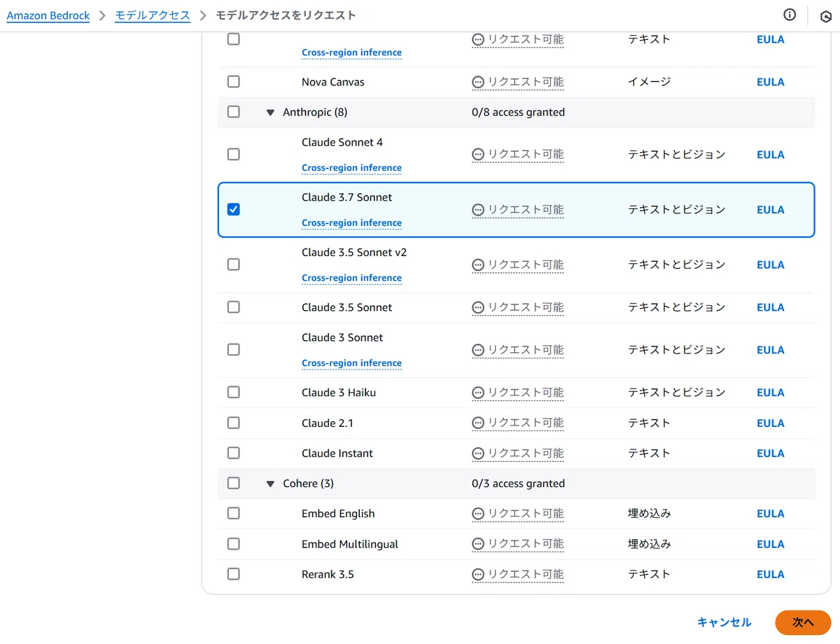The width and height of the screenshot is (840, 644).
Task: Click the イメージ modality in Nova Canvas row
Action: [x=650, y=82]
